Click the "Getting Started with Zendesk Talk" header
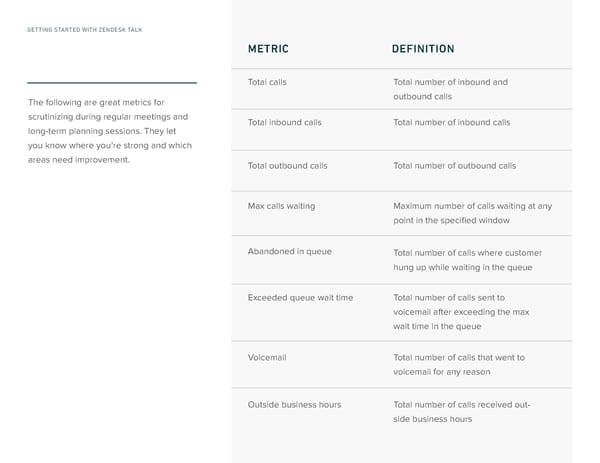Viewport: 600px width, 463px height. point(84,30)
